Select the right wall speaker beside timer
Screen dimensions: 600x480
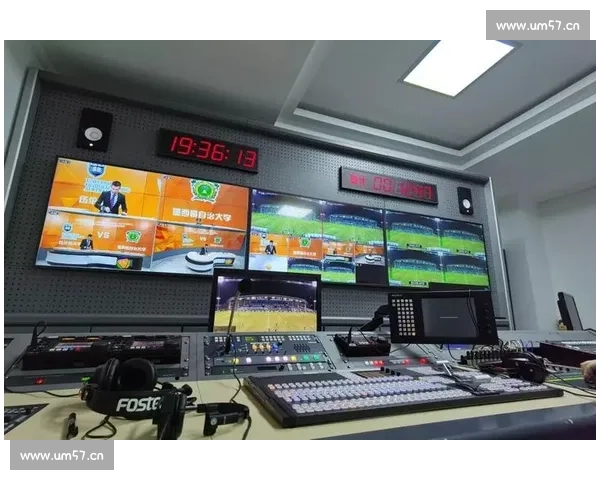(x=465, y=199)
